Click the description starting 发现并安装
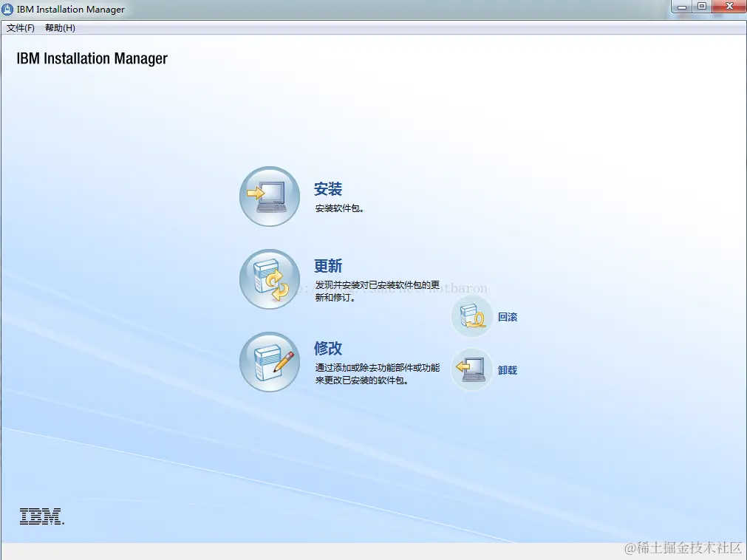The height and width of the screenshot is (560, 747). pos(378,291)
